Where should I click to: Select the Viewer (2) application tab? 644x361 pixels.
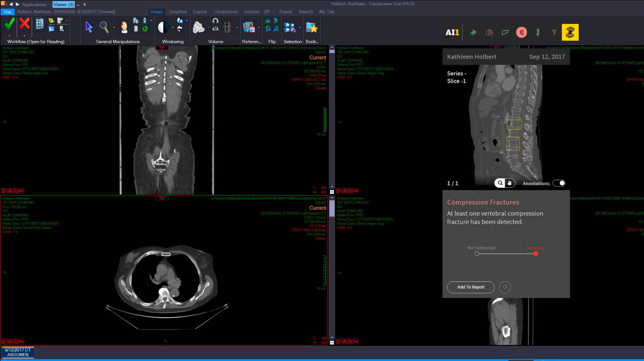63,5
